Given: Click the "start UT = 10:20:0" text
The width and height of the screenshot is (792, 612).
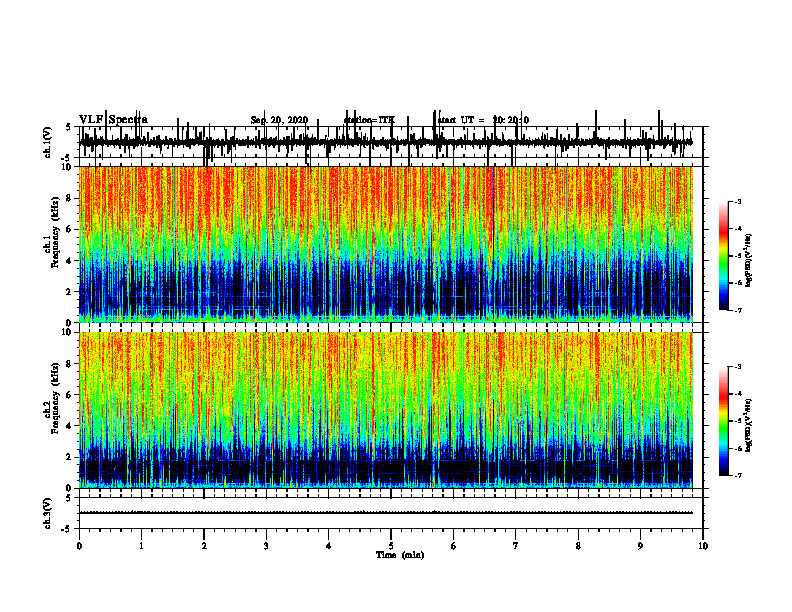Looking at the screenshot, I should tap(483, 120).
